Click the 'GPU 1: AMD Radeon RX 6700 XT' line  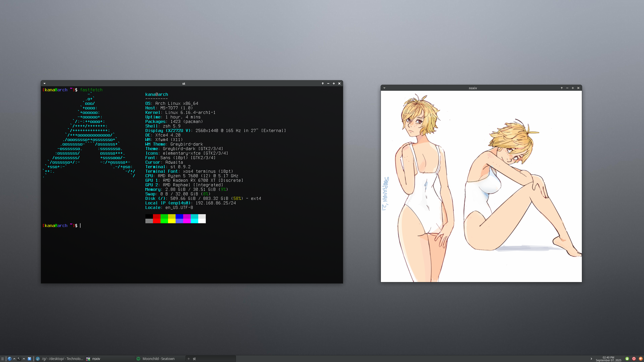194,180
